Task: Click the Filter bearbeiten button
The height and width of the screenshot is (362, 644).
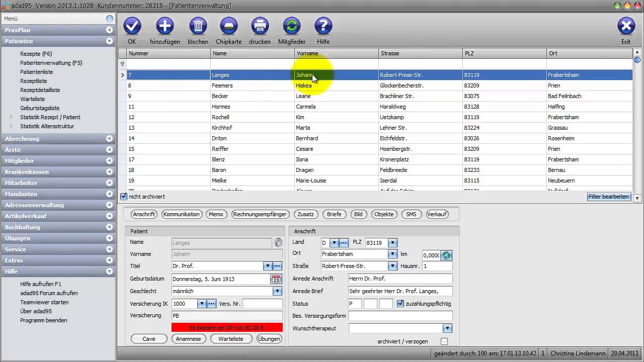Action: 609,197
